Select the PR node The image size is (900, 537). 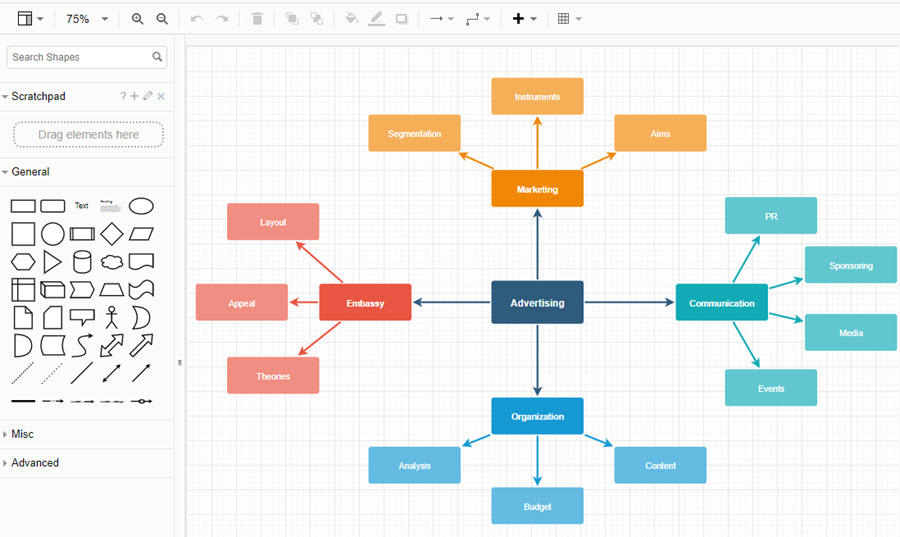(x=771, y=216)
